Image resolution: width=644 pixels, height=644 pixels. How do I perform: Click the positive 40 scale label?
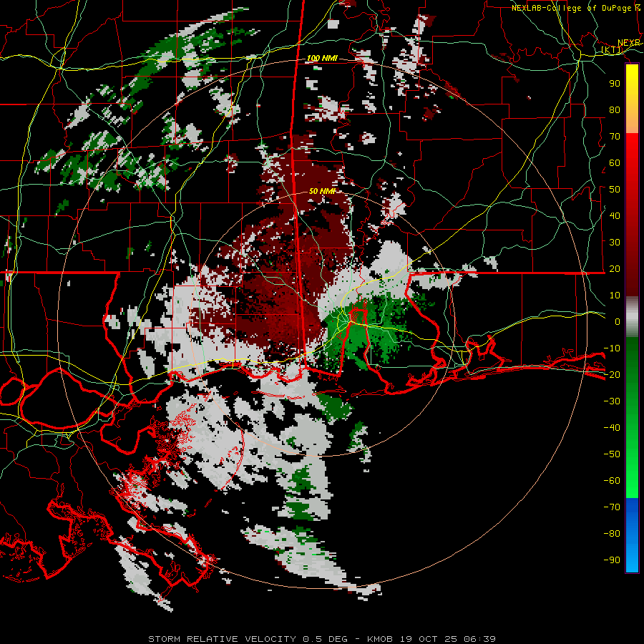pos(615,216)
